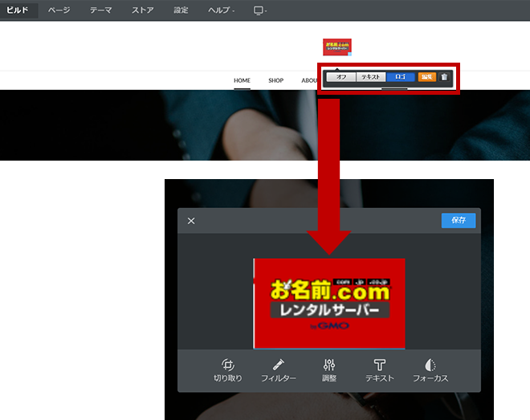Set logo mode to ロゴ
This screenshot has height=420, width=530.
click(401, 77)
